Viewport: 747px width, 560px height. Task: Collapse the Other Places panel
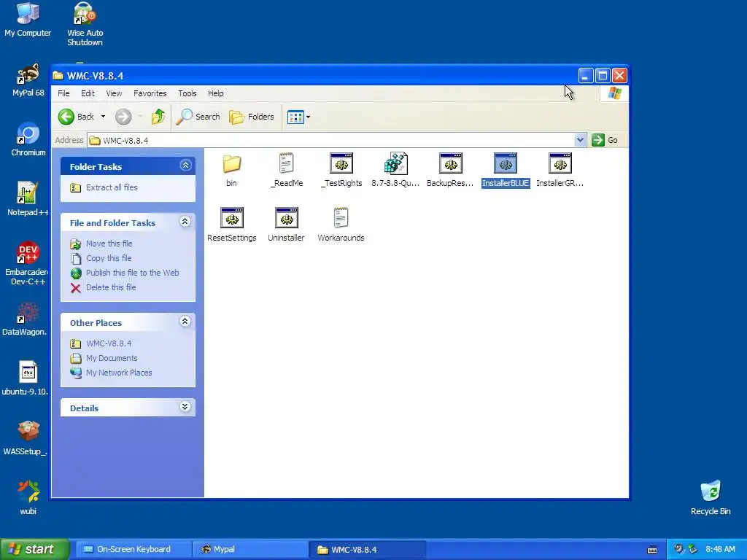185,322
